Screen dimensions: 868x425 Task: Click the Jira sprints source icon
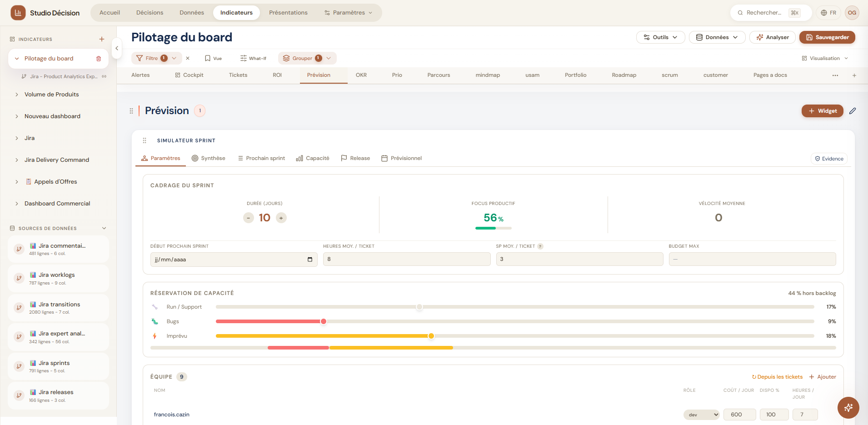(x=19, y=366)
